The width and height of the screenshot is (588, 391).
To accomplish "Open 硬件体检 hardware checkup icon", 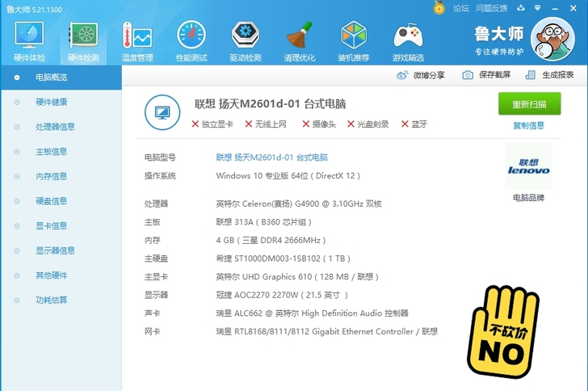I will tap(29, 41).
